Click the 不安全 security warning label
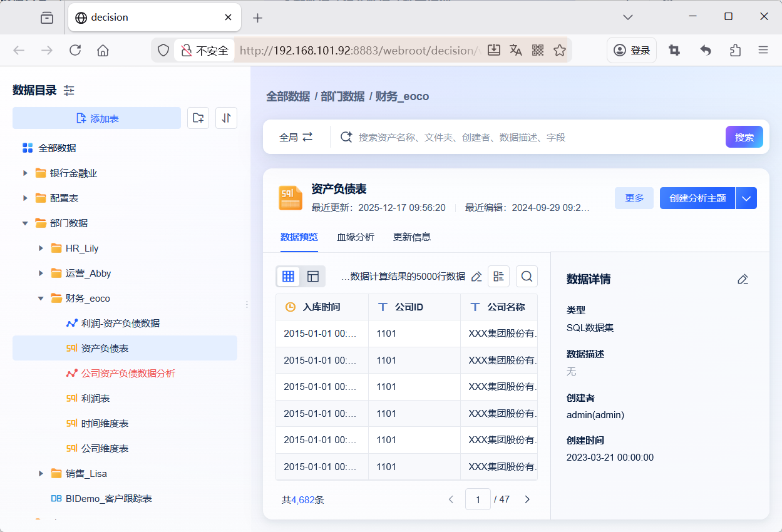The height and width of the screenshot is (532, 782). [205, 50]
